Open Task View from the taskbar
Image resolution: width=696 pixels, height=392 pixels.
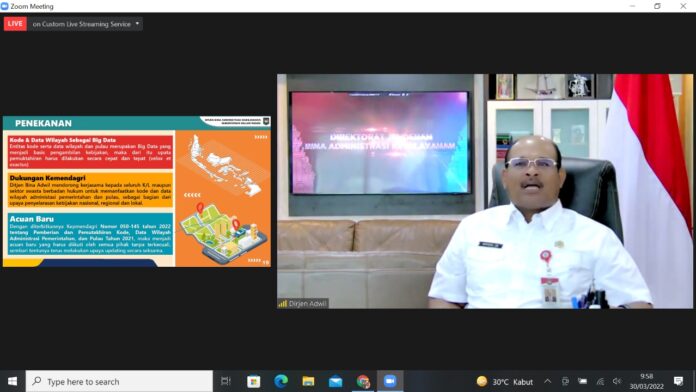(226, 381)
